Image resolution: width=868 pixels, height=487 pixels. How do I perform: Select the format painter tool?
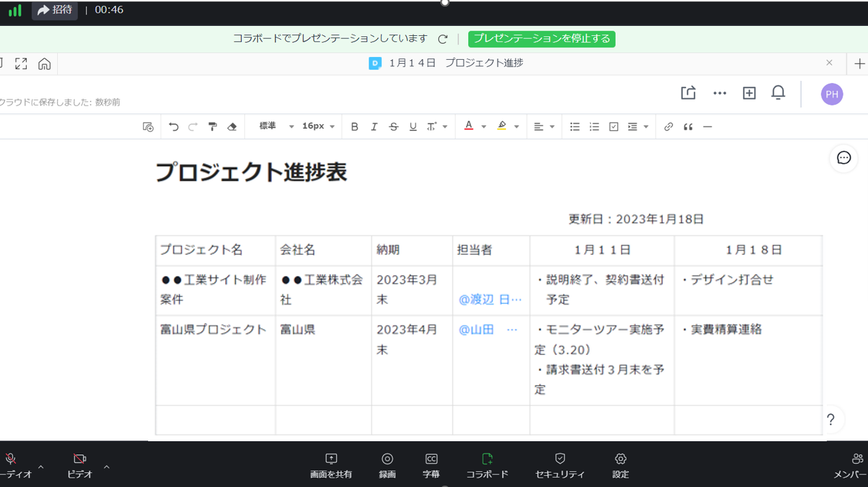click(213, 127)
